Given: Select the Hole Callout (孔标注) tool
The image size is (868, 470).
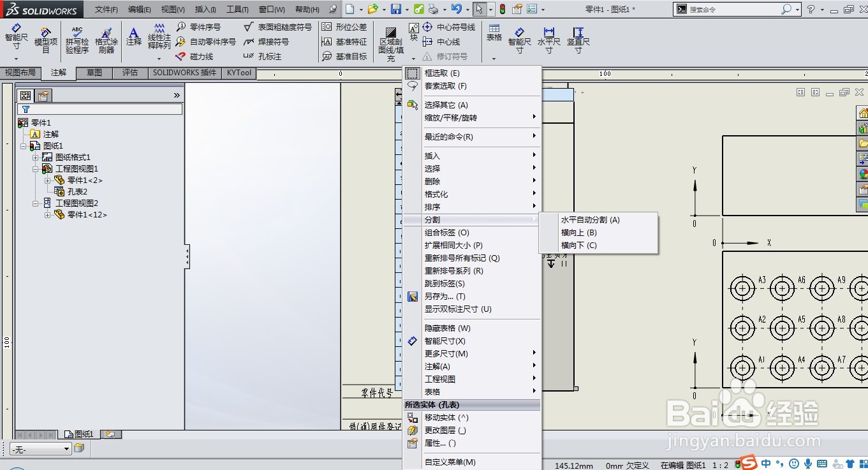Looking at the screenshot, I should click(x=262, y=56).
